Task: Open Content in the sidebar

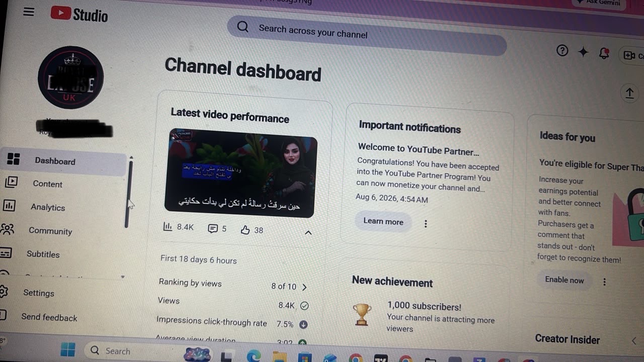Action: click(48, 184)
